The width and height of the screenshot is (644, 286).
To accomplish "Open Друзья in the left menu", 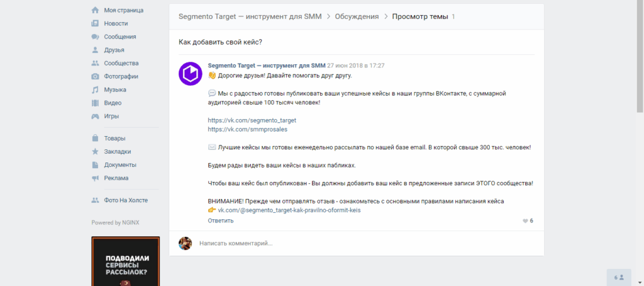I will coord(114,50).
